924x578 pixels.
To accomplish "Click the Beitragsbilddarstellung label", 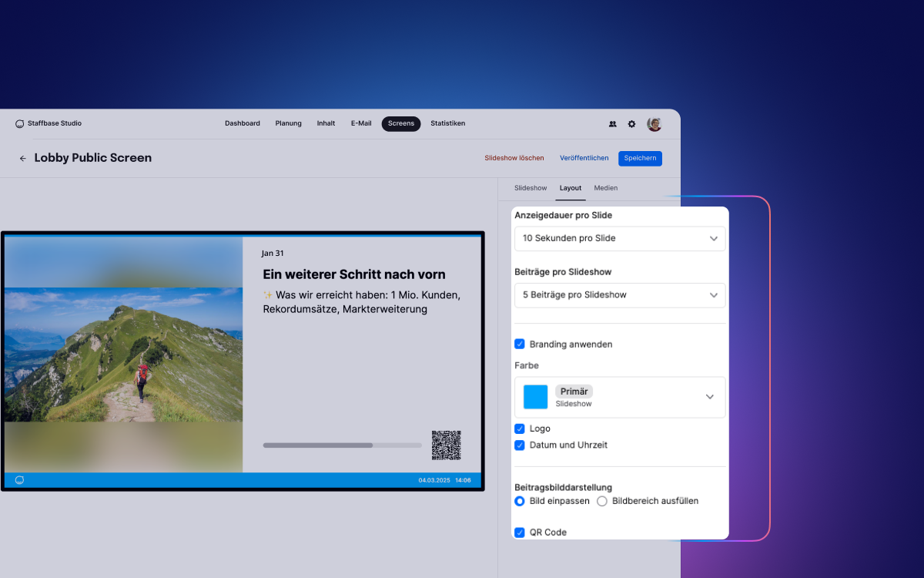I will coord(564,488).
